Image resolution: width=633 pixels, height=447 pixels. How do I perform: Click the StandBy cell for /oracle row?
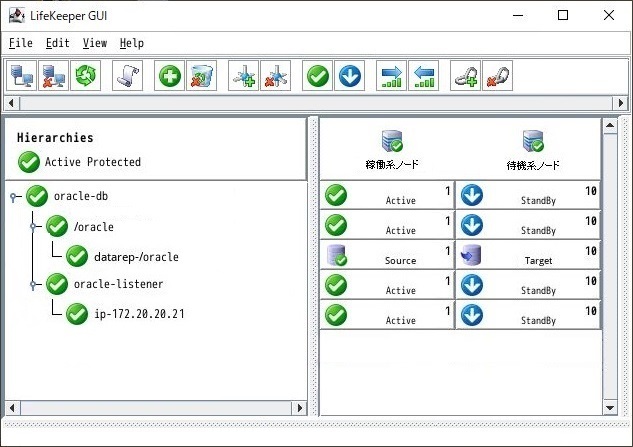point(528,225)
